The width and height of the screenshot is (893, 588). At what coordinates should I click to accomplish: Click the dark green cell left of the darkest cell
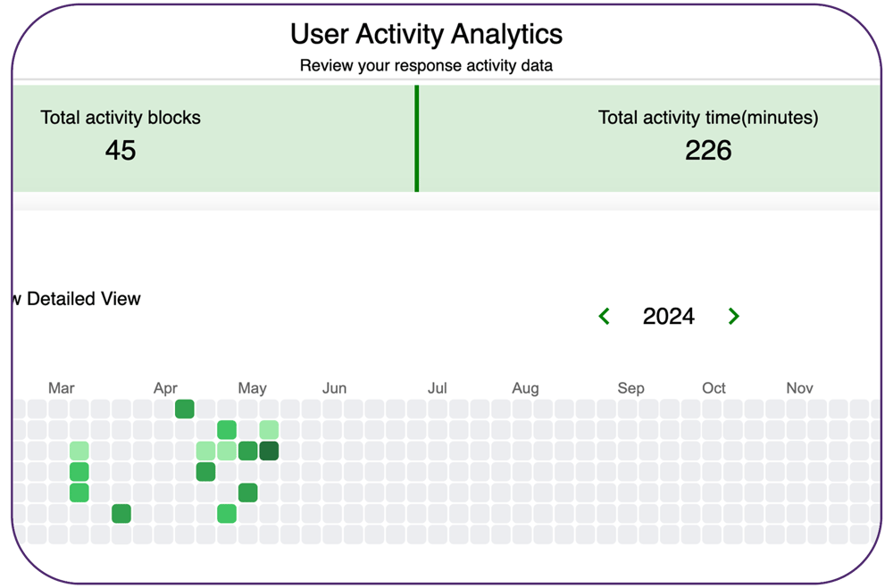pyautogui.click(x=247, y=451)
